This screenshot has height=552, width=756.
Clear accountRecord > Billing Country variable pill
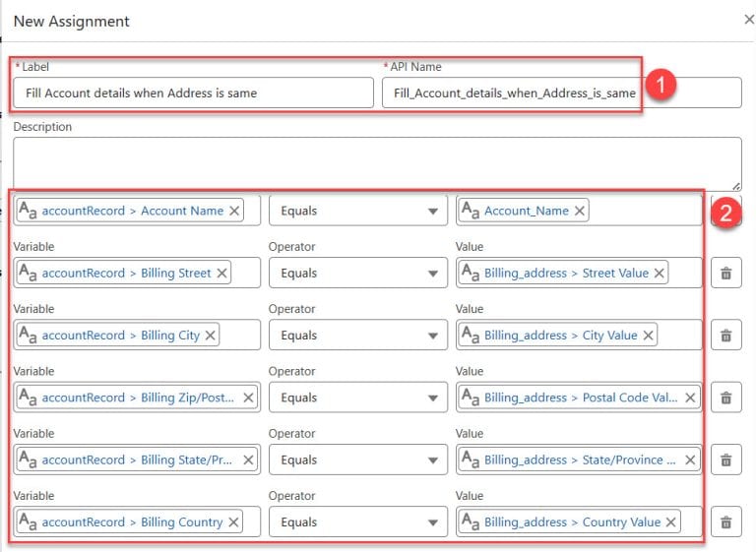pyautogui.click(x=233, y=521)
